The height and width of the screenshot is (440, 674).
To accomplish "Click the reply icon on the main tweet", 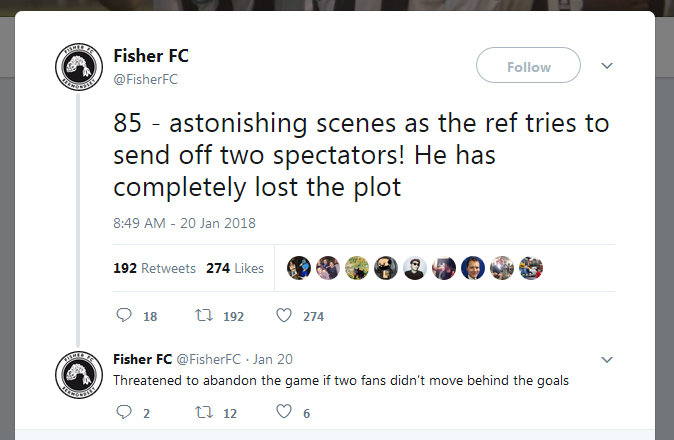I will click(x=124, y=316).
